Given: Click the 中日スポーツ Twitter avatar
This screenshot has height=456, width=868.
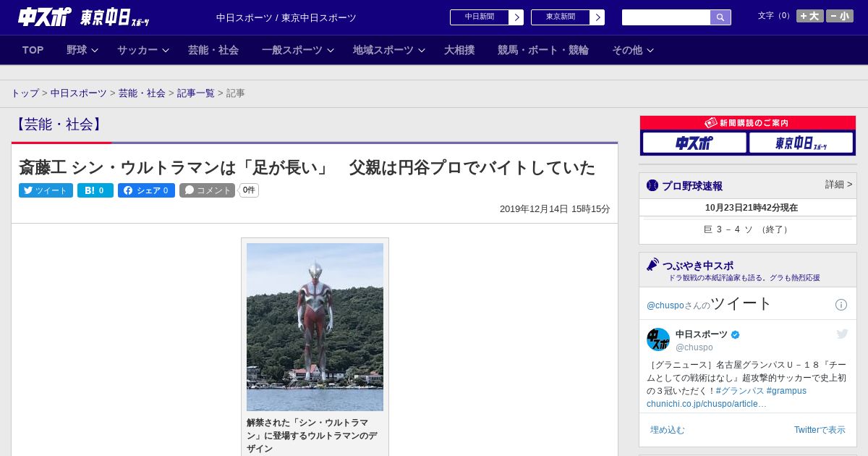Looking at the screenshot, I should (x=658, y=339).
